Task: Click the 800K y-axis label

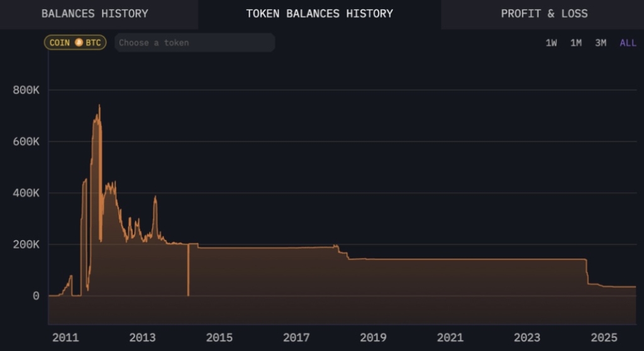Action: pyautogui.click(x=26, y=90)
